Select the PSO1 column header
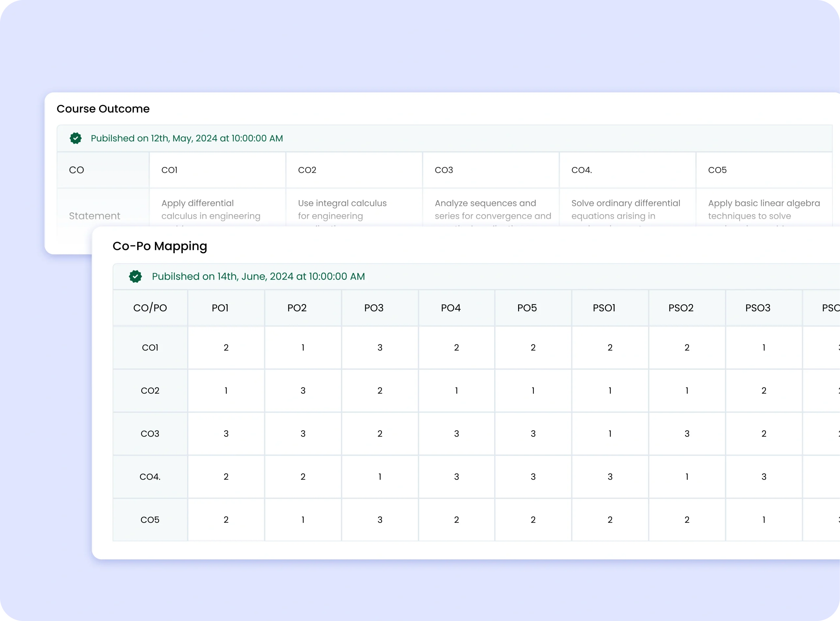The image size is (840, 621). coord(604,308)
